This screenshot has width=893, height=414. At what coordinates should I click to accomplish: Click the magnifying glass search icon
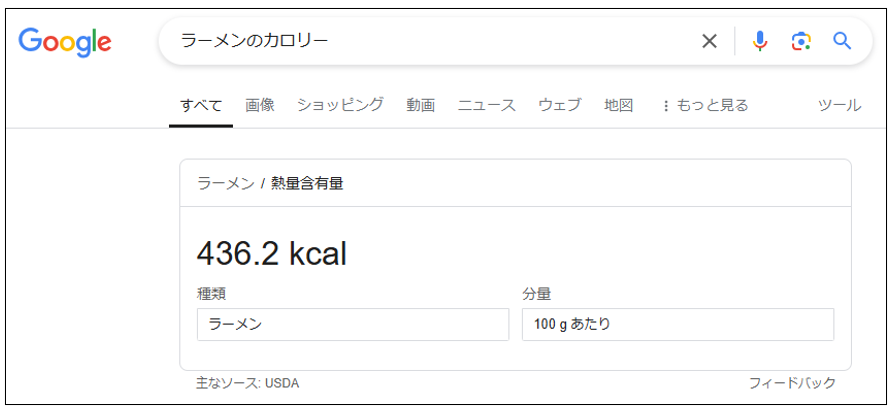(842, 41)
